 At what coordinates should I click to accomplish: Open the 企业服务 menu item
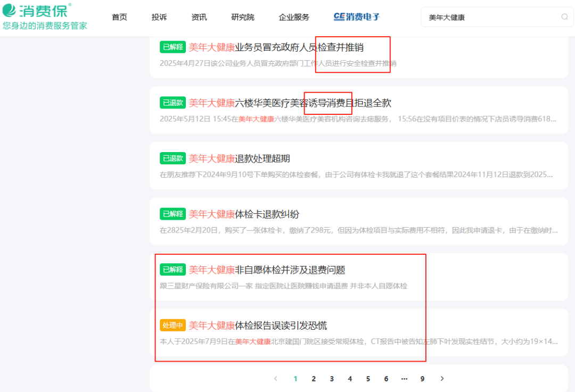294,17
